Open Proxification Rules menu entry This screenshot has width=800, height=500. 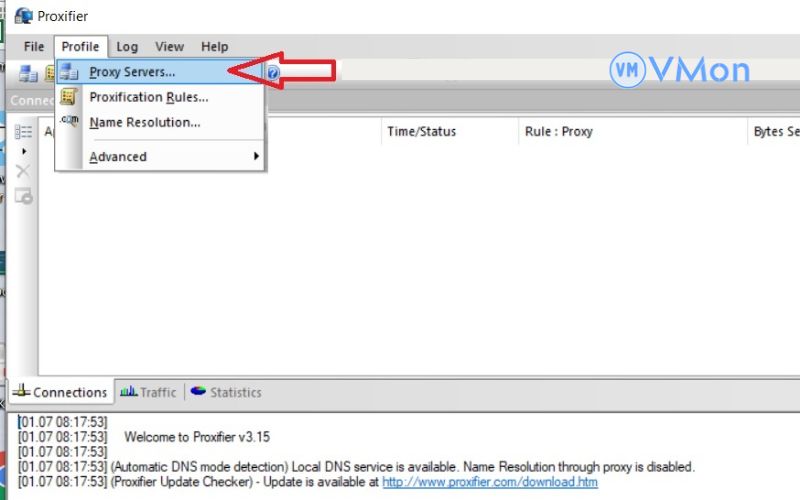148,97
